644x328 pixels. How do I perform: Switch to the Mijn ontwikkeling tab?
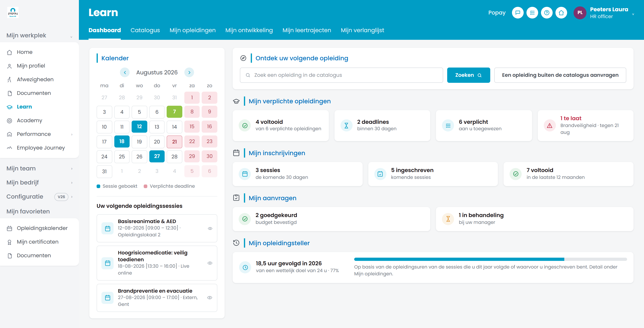249,30
